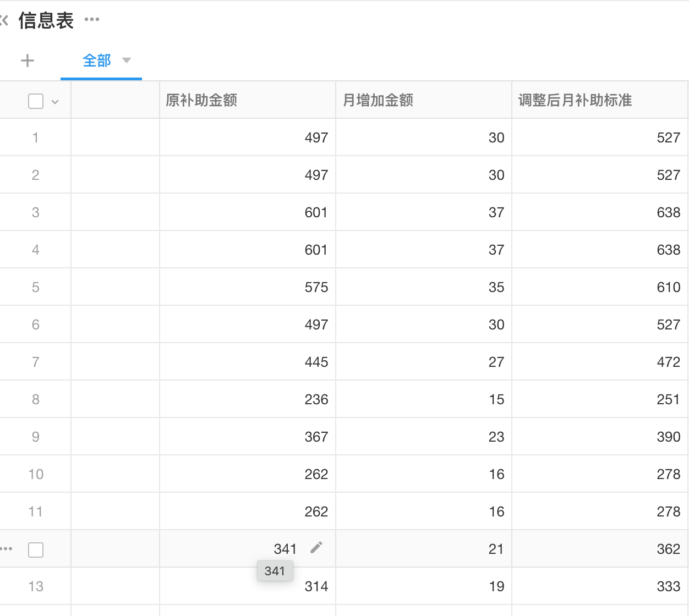The width and height of the screenshot is (689, 616).
Task: Click the cell showing 638 in row 3
Action: [600, 212]
